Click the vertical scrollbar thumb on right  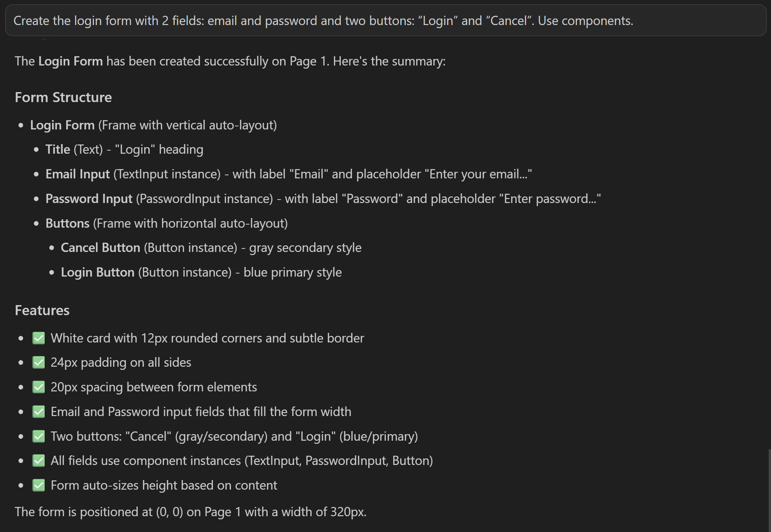[x=769, y=489]
